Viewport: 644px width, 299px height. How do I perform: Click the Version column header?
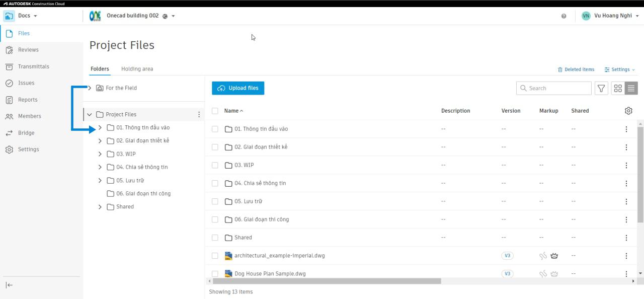click(511, 111)
